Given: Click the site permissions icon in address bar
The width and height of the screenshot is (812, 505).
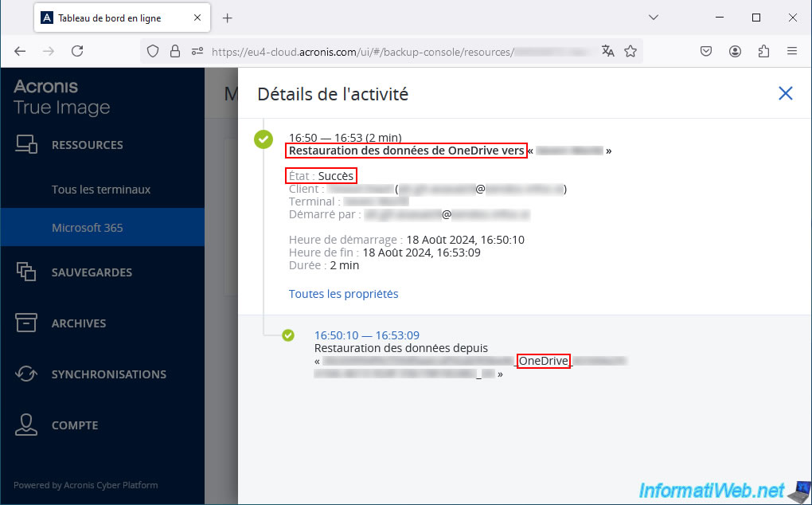Looking at the screenshot, I should (x=197, y=51).
